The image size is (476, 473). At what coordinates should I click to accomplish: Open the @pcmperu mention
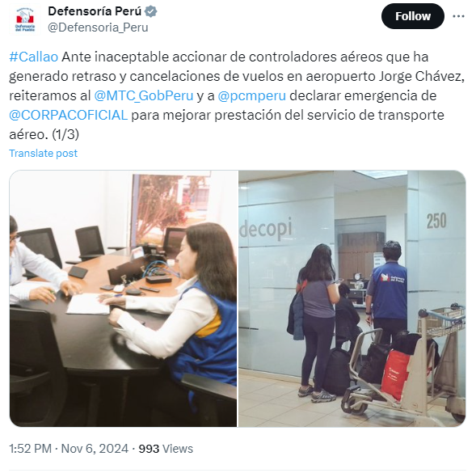click(251, 96)
